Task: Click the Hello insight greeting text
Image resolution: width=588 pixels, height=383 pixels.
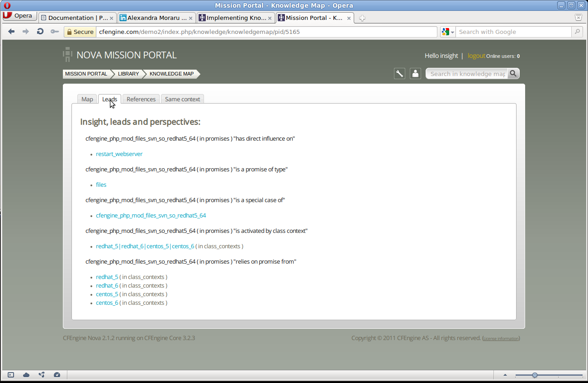Action: [441, 56]
